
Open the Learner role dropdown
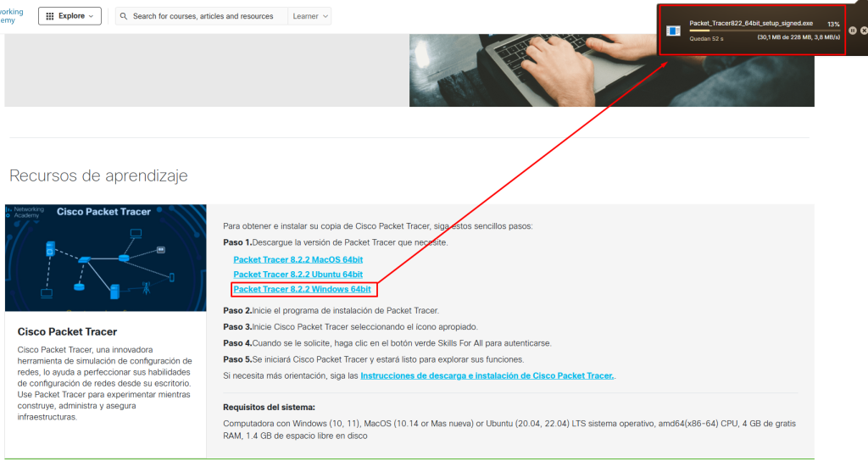309,16
